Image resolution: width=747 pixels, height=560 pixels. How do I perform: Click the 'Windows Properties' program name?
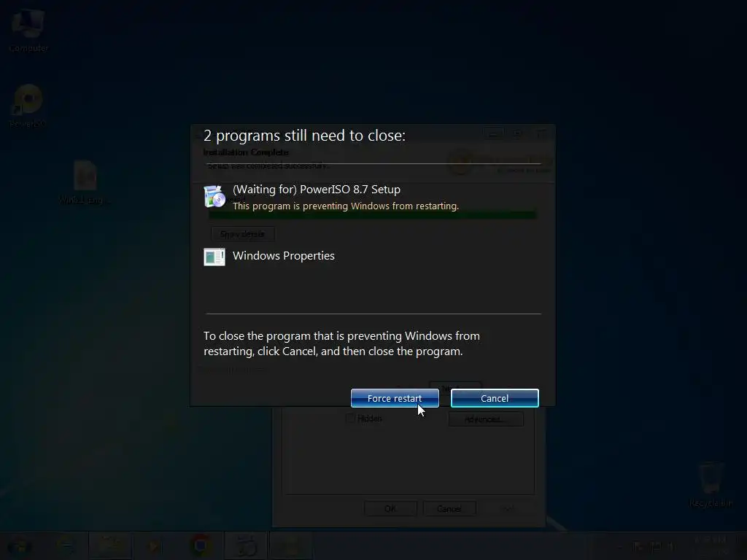point(284,256)
